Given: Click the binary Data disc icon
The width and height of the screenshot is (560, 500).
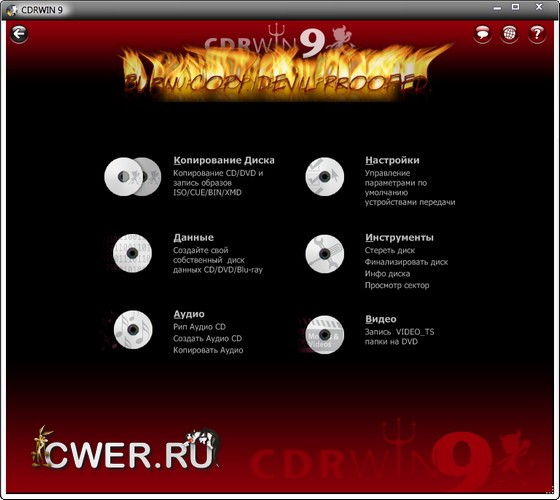Looking at the screenshot, I should pyautogui.click(x=132, y=253).
